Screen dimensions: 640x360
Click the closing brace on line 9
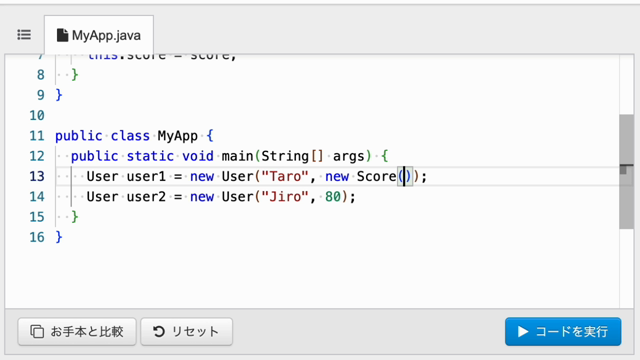[x=59, y=95]
